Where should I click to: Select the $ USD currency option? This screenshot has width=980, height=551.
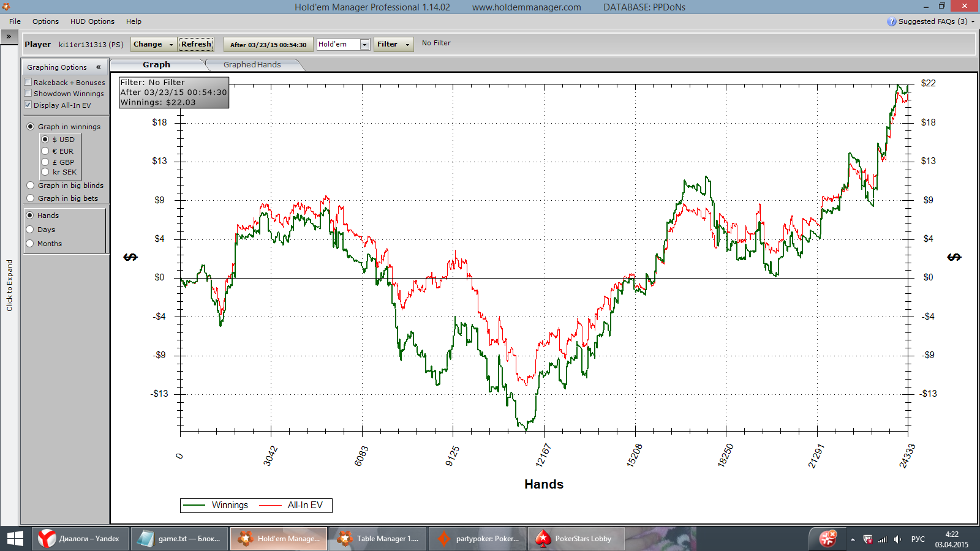coord(45,140)
